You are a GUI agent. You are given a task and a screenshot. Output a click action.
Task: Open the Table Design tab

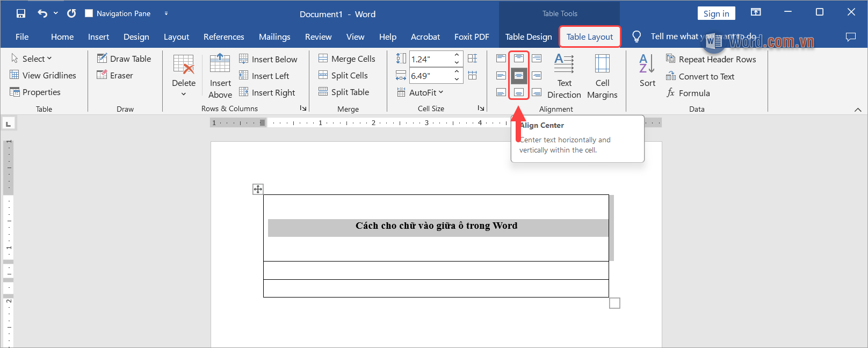[x=529, y=37]
